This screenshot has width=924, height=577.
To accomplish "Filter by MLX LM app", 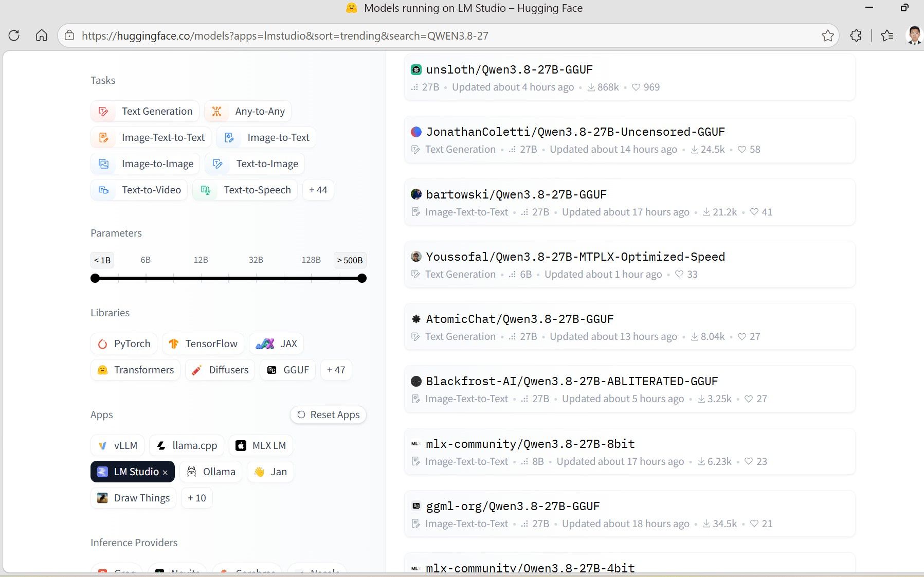I will [261, 445].
